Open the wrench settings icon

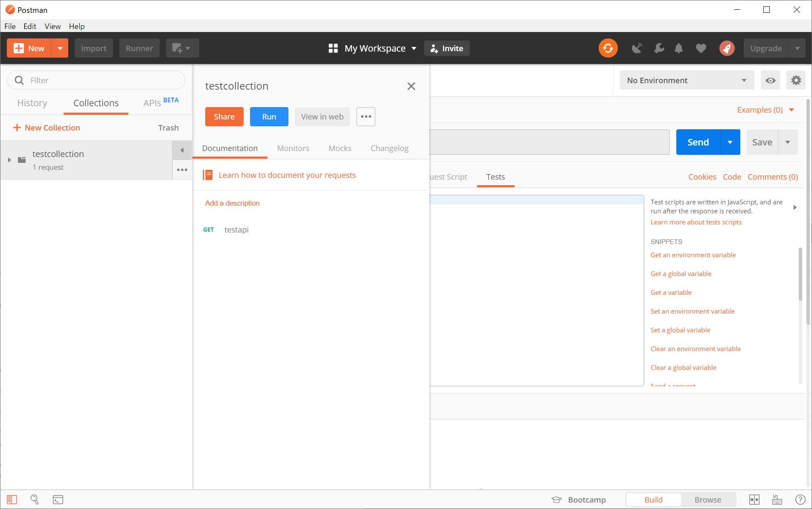coord(659,48)
